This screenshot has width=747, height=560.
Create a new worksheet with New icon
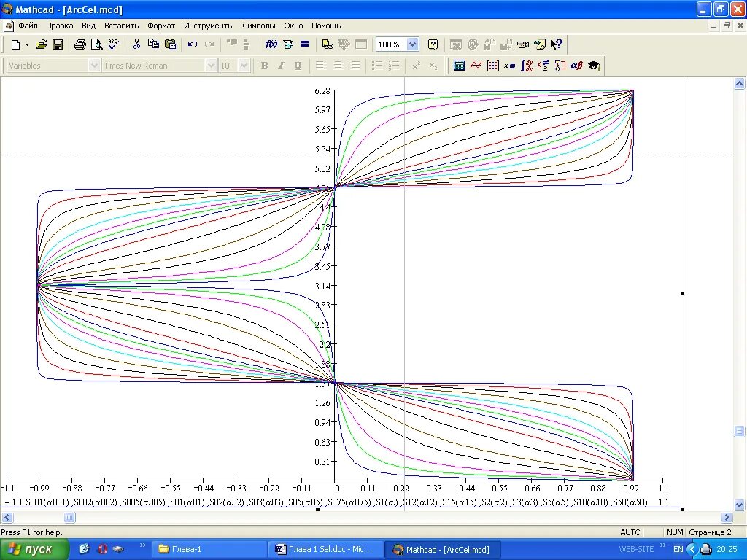click(15, 44)
